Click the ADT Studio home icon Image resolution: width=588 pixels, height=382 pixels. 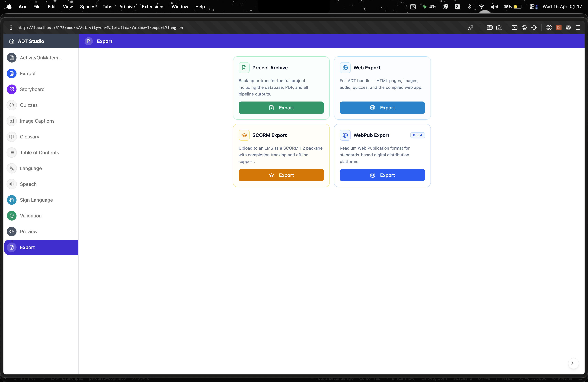[12, 41]
